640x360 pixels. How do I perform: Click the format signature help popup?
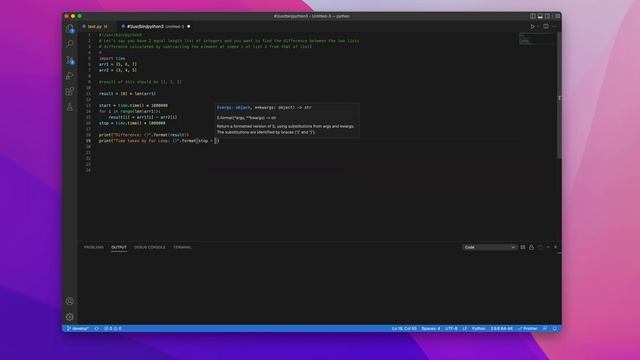click(287, 120)
